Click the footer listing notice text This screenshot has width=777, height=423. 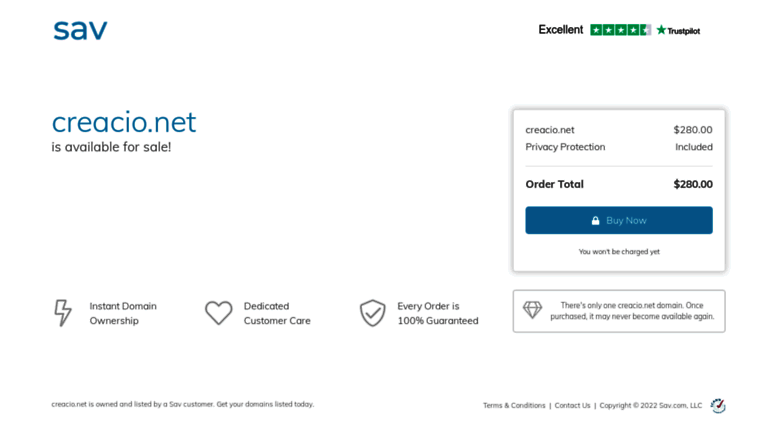pos(182,404)
